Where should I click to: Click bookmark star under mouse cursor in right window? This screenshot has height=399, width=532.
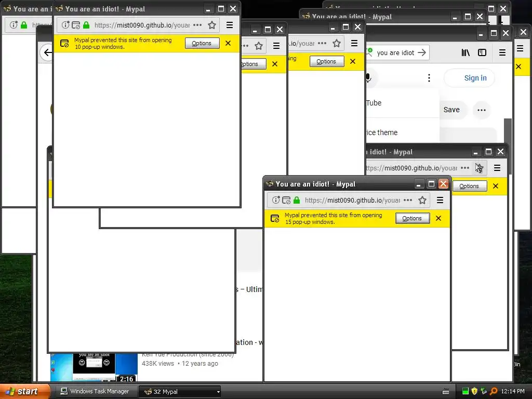479,168
